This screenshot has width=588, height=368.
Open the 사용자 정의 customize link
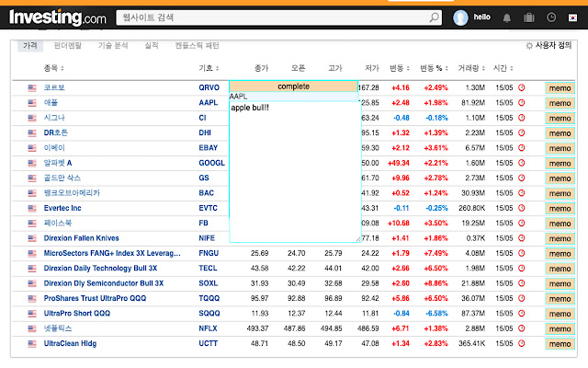coord(553,45)
